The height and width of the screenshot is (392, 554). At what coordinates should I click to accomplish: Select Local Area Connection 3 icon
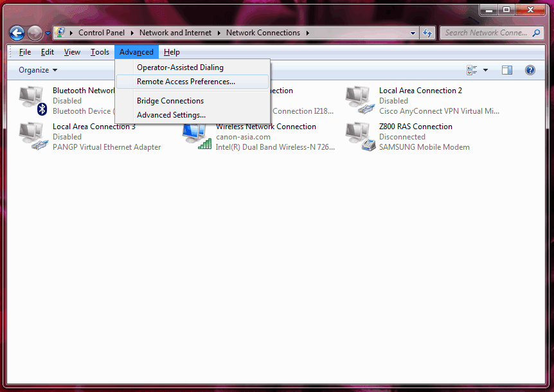33,137
